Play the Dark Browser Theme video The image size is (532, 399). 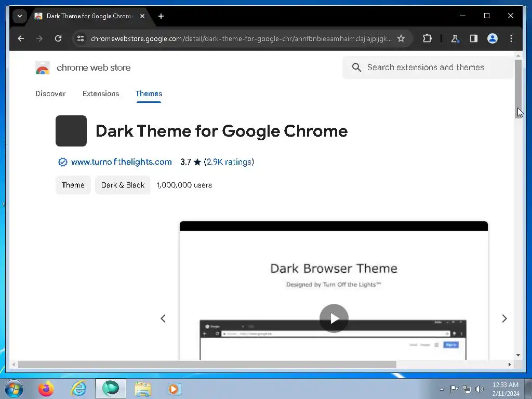(x=334, y=318)
